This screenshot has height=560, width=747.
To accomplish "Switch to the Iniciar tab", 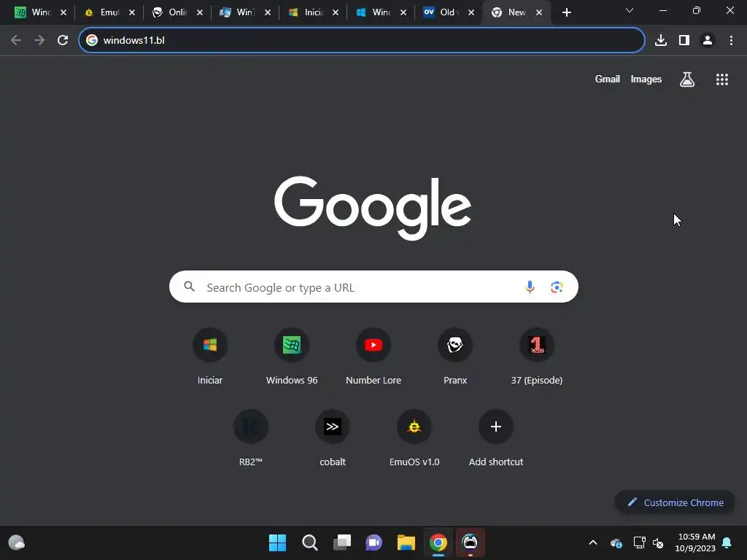I will click(x=306, y=12).
